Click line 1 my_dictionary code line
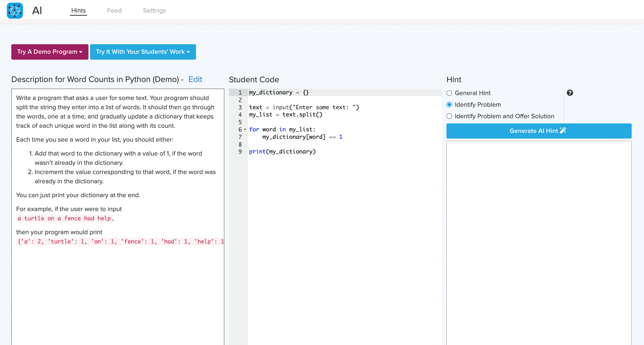 [279, 93]
